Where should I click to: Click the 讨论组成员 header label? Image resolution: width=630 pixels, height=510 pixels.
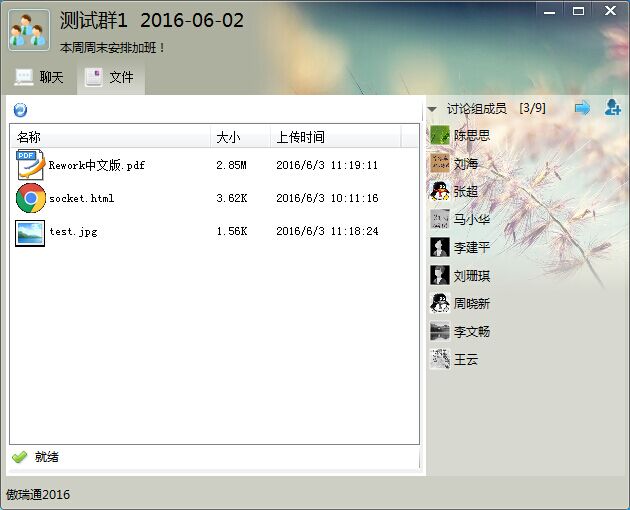pos(477,109)
